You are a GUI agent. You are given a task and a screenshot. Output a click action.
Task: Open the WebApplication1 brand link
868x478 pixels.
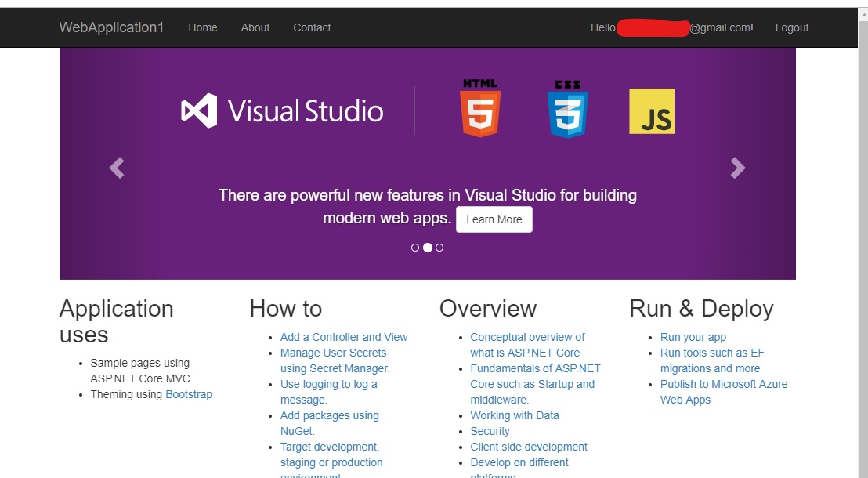pos(111,27)
